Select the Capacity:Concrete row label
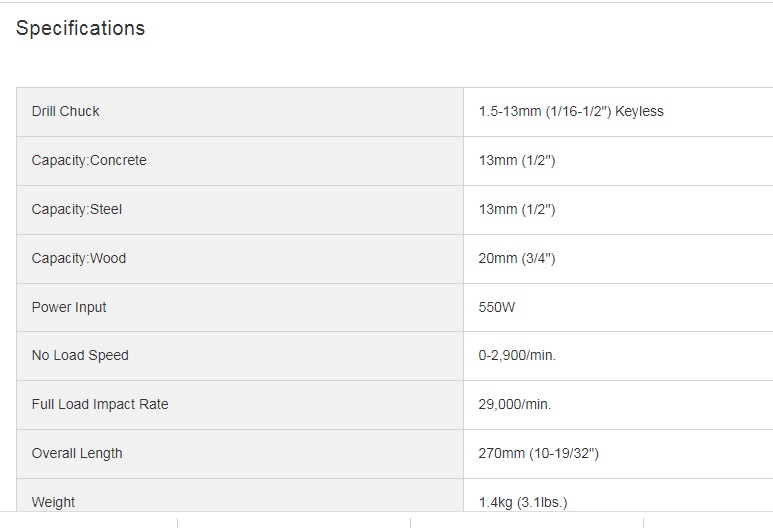Screen dimensions: 773x528 click(x=89, y=160)
